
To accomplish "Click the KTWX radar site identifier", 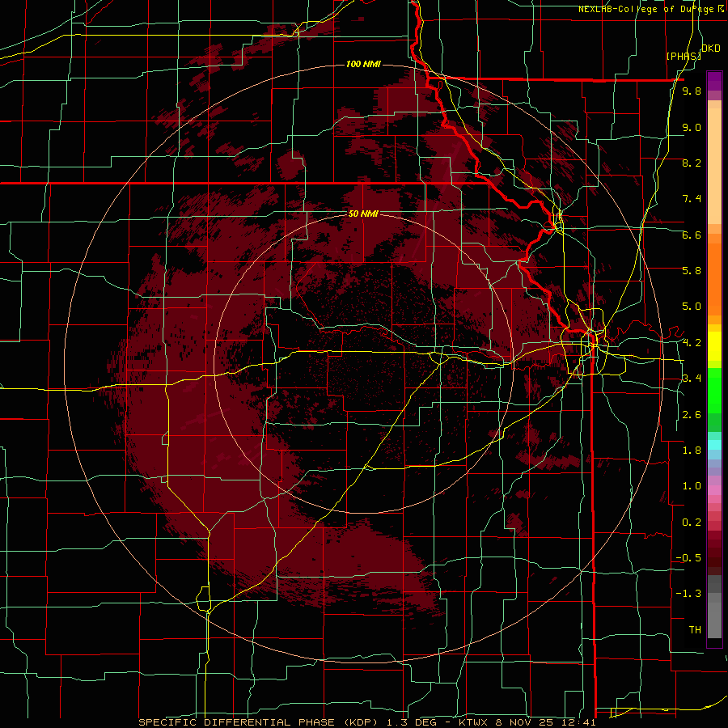I will 473,722.
